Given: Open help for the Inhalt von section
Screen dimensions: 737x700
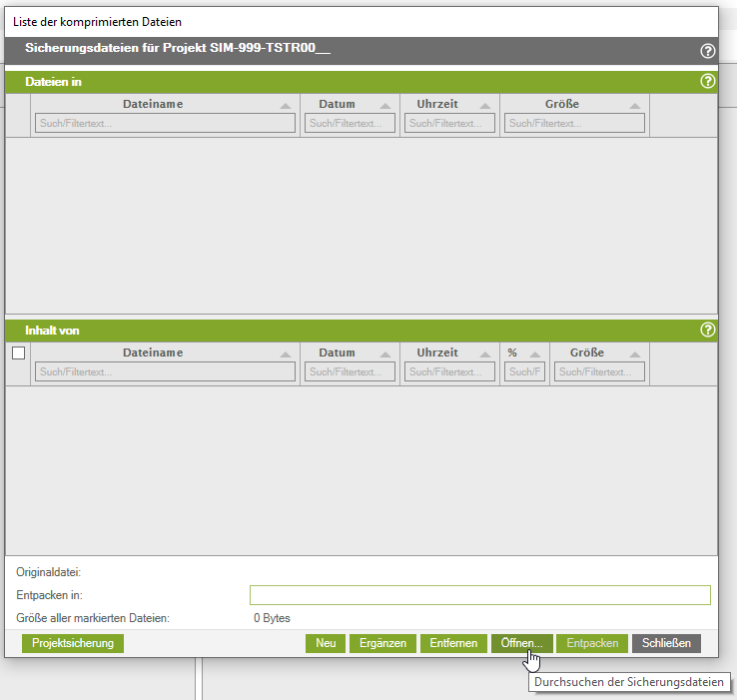Looking at the screenshot, I should 708,329.
